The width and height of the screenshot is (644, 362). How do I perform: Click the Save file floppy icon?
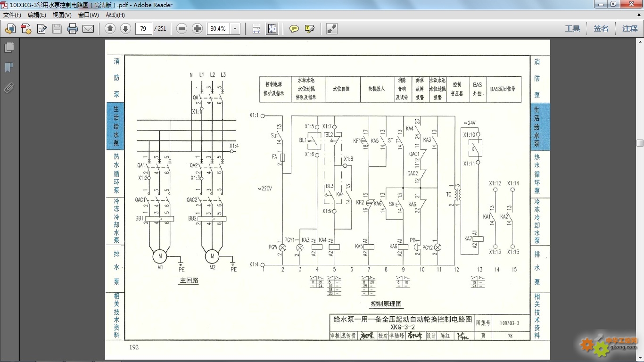(x=57, y=29)
